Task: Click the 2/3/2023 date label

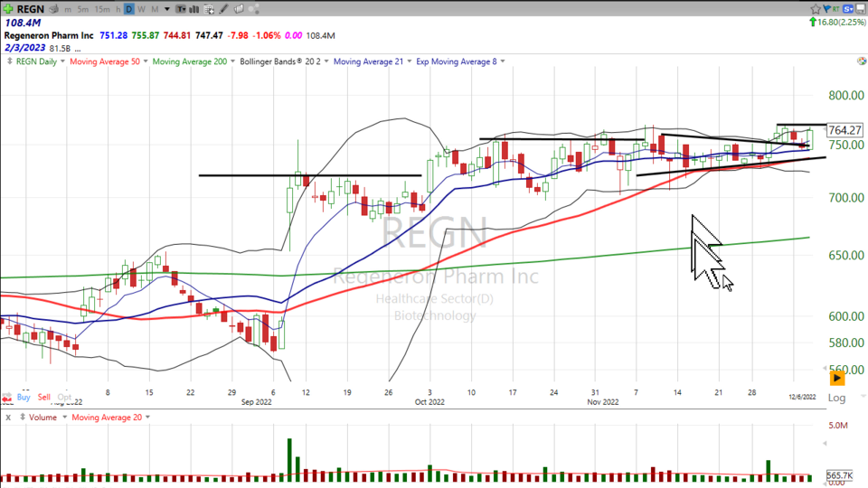Action: point(25,48)
